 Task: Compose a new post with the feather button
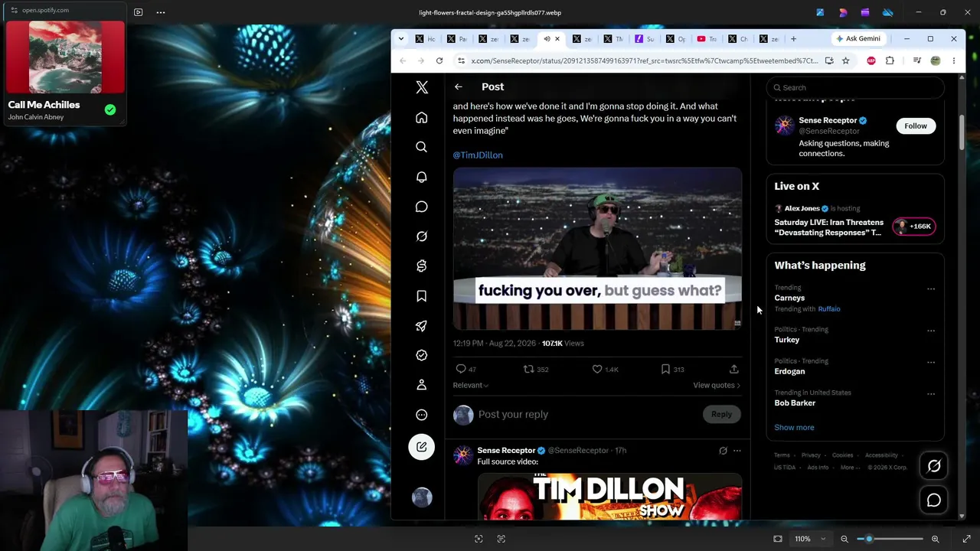[422, 447]
